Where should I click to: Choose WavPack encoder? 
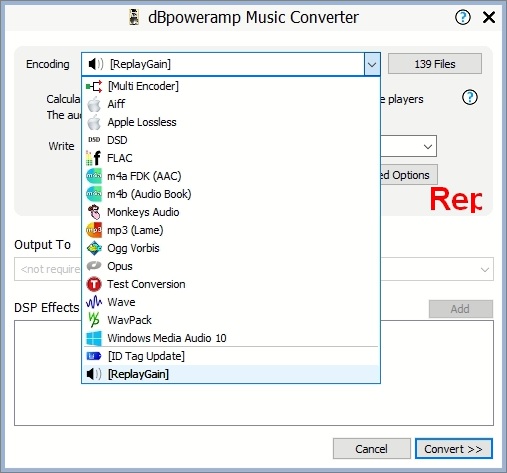231,320
